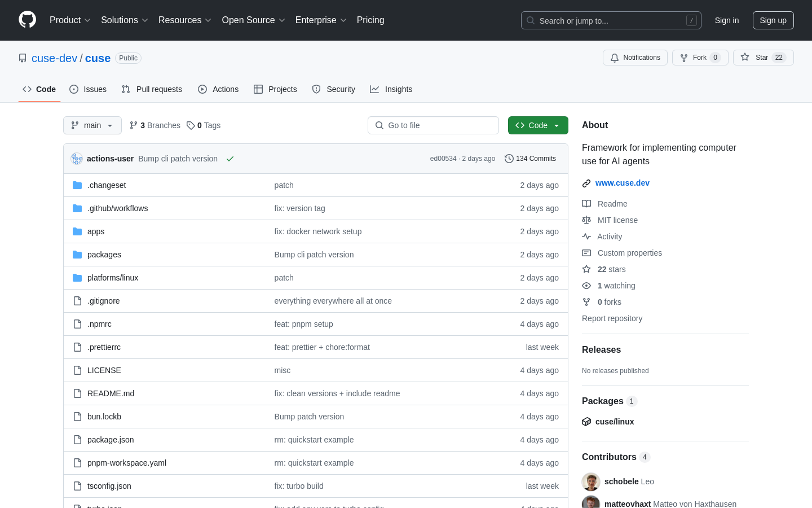Open the bun.lockb file

click(x=104, y=417)
